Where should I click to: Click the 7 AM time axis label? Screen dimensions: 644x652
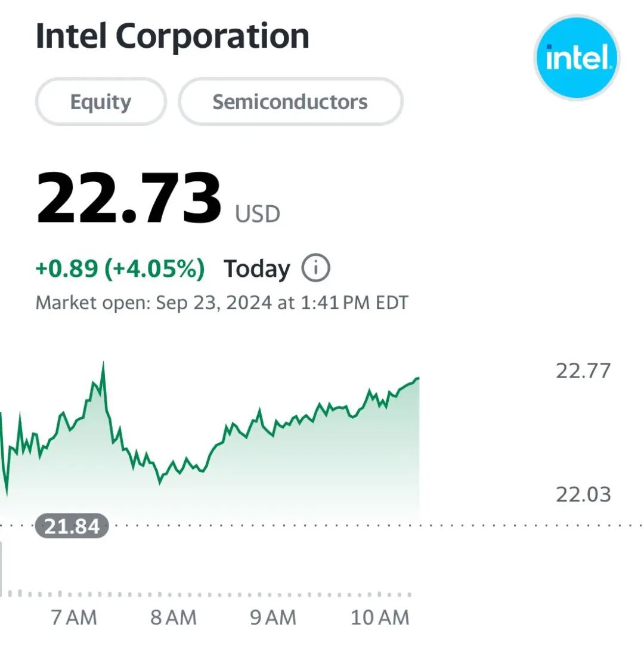click(74, 617)
